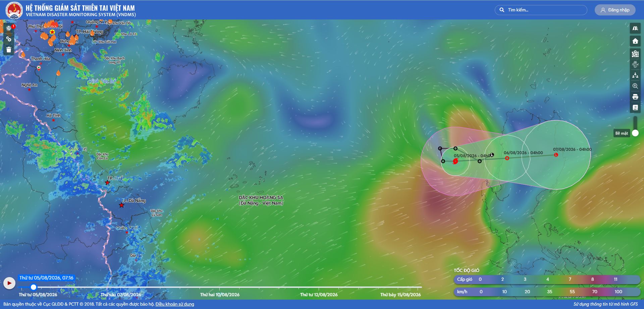Open the guide book icon

pyautogui.click(x=635, y=107)
